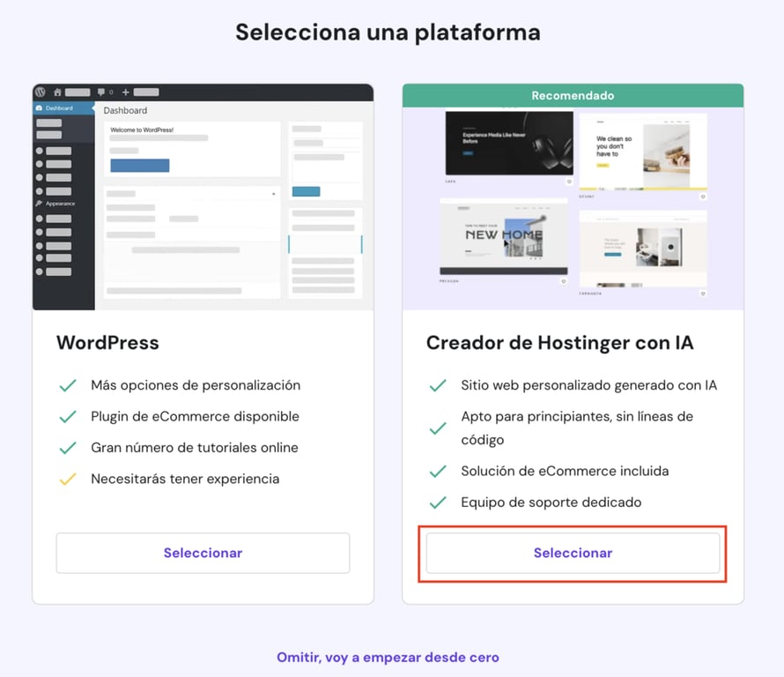
Task: Favorite the CAFE template with its heart icon
Action: pos(568,182)
